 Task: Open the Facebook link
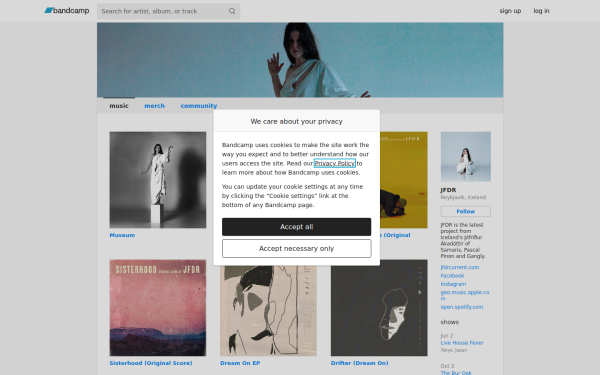[452, 276]
